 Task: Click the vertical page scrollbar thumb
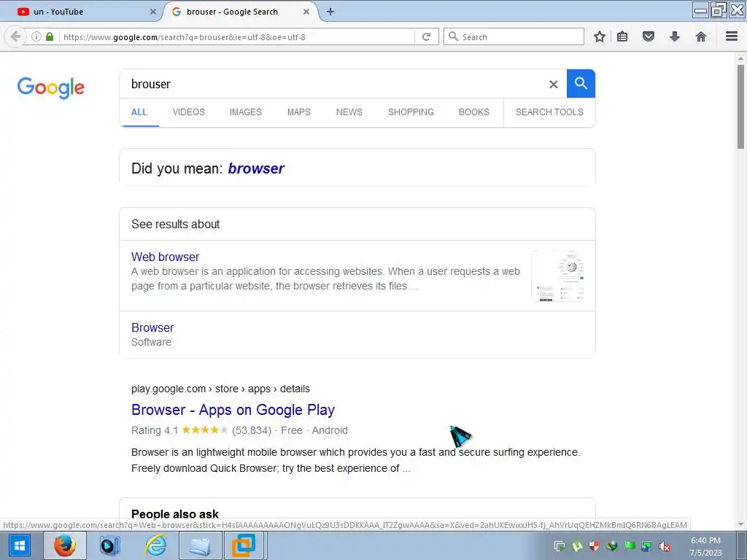740,107
